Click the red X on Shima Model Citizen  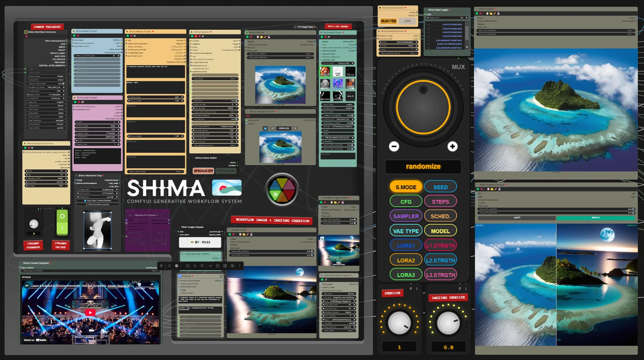click(x=78, y=36)
